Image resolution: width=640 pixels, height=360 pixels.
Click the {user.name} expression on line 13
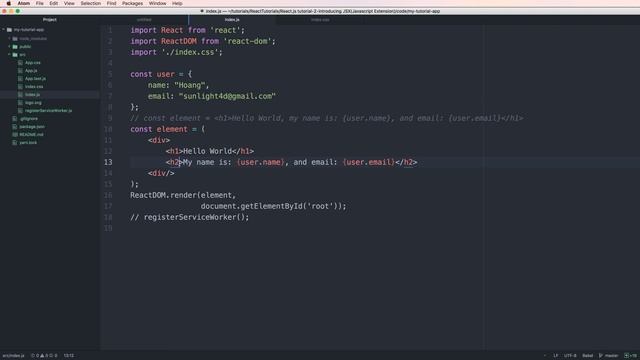point(260,162)
